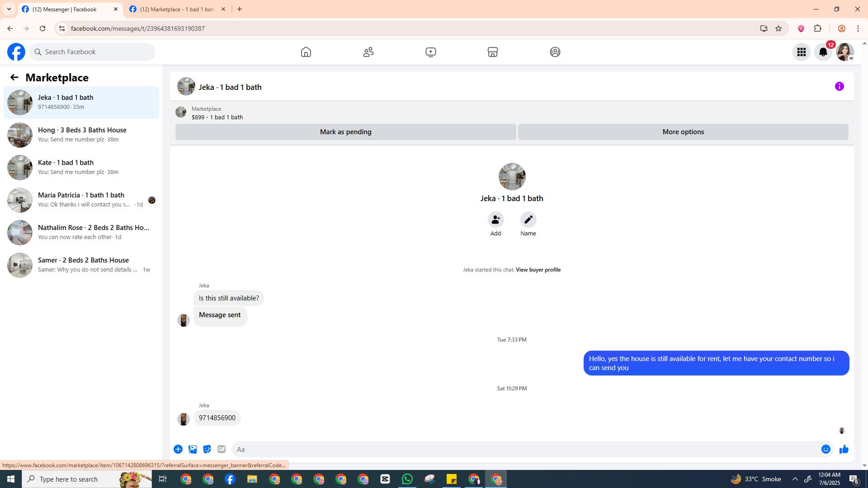Click the Aa message input field
This screenshot has height=488, width=868.
[524, 449]
